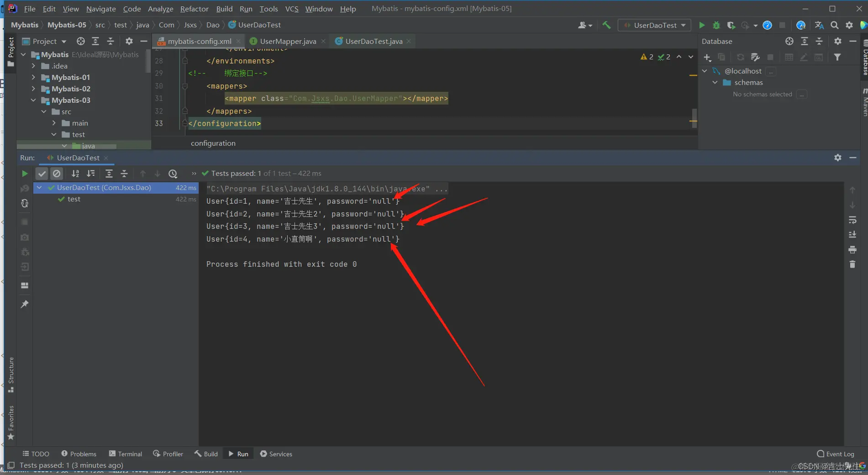Image resolution: width=868 pixels, height=475 pixels.
Task: Toggle show passed tests checkmark
Action: click(42, 174)
